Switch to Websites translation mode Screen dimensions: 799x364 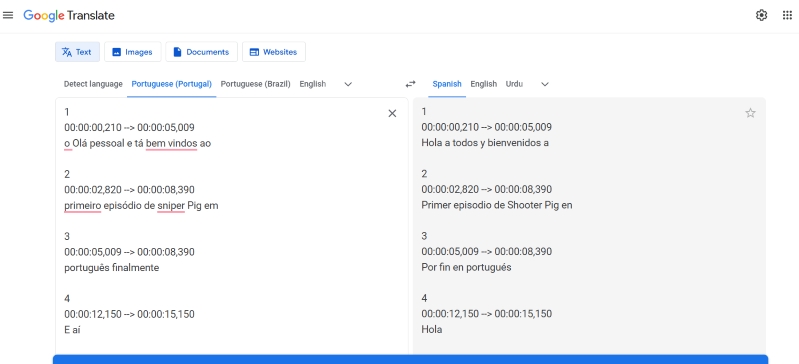pyautogui.click(x=274, y=52)
